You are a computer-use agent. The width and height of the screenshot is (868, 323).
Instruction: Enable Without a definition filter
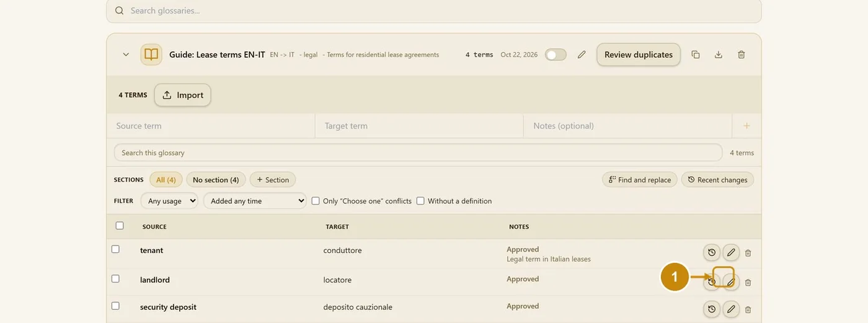pos(420,201)
